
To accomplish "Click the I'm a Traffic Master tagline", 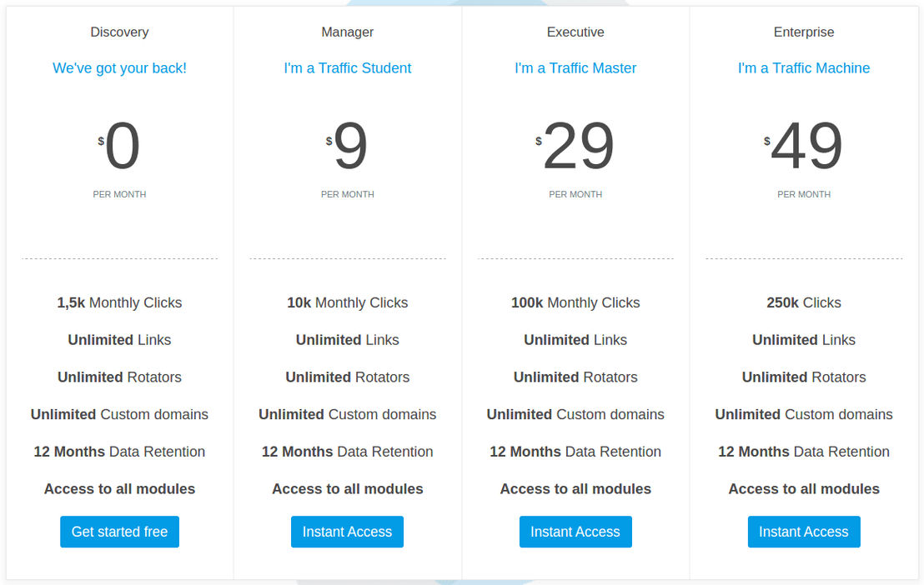I will coord(575,67).
